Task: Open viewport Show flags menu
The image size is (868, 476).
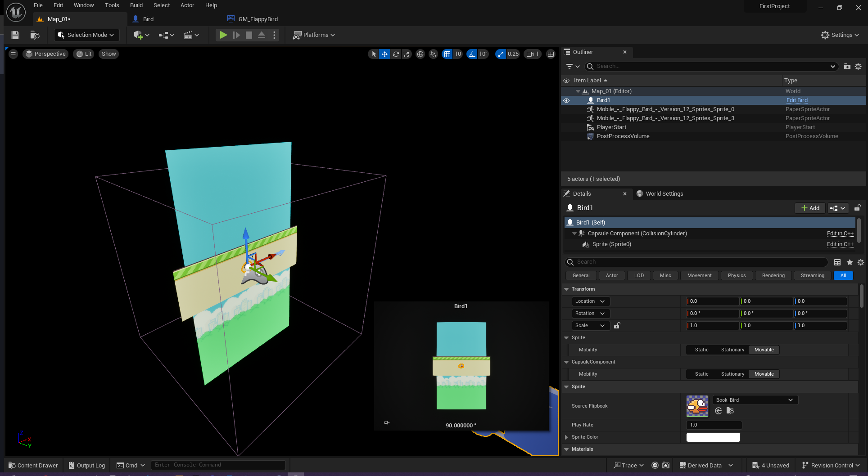Action: (108, 54)
